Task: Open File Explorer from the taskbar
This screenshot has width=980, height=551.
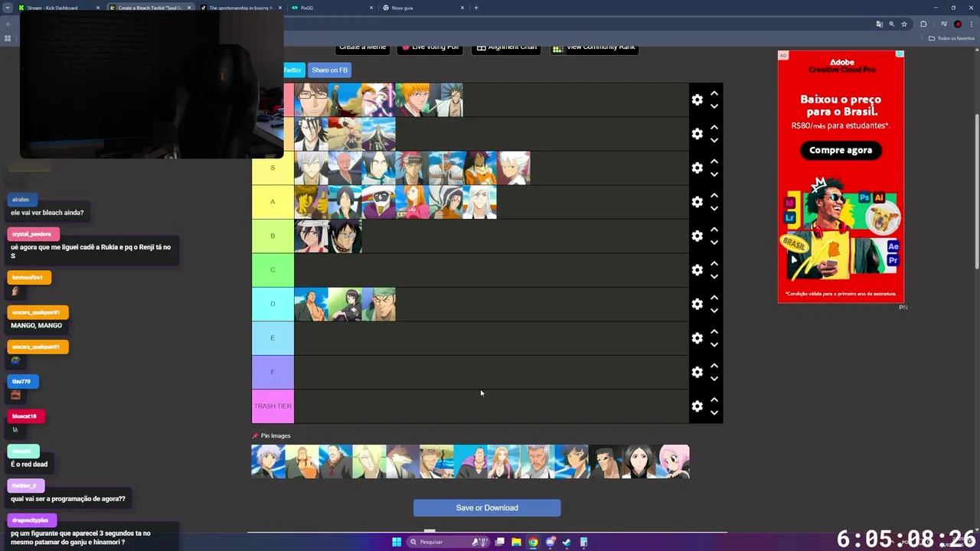Action: (516, 542)
